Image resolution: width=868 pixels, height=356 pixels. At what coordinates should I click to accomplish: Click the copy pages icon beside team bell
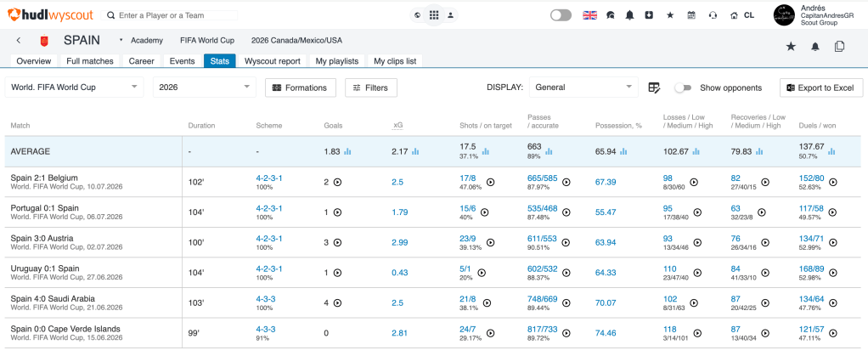[x=839, y=47]
